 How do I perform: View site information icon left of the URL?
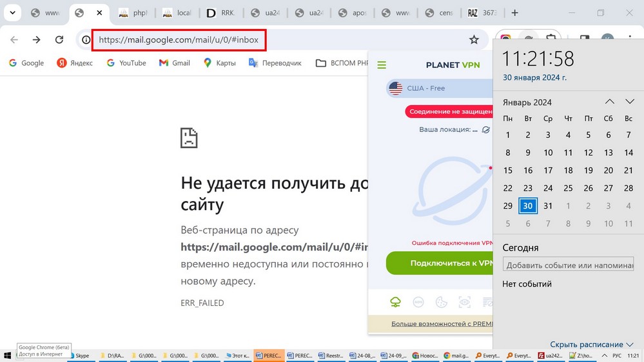coord(86,40)
